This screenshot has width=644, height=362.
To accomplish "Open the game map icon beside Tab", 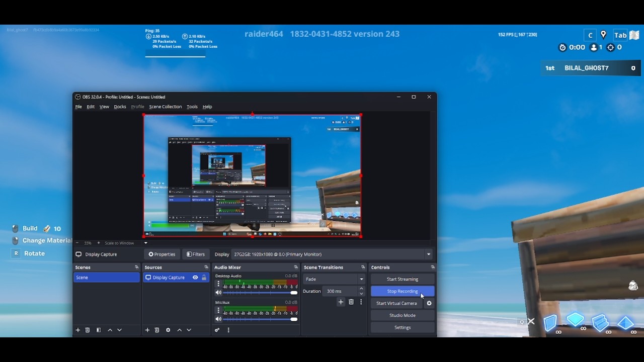I will coord(633,35).
